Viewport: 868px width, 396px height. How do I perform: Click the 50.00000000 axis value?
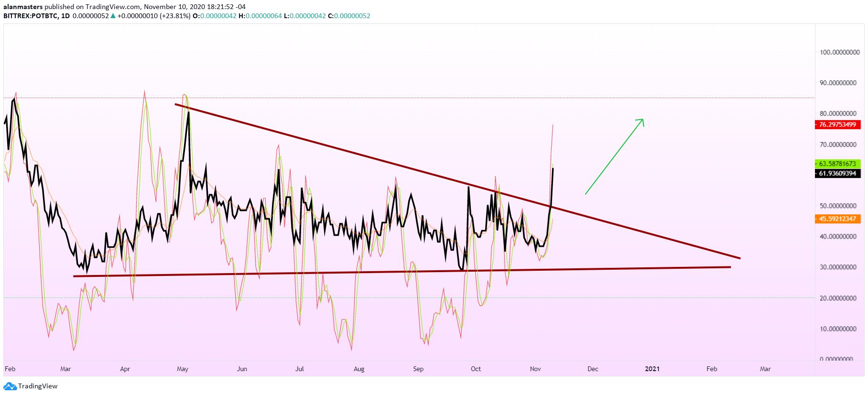(838, 206)
